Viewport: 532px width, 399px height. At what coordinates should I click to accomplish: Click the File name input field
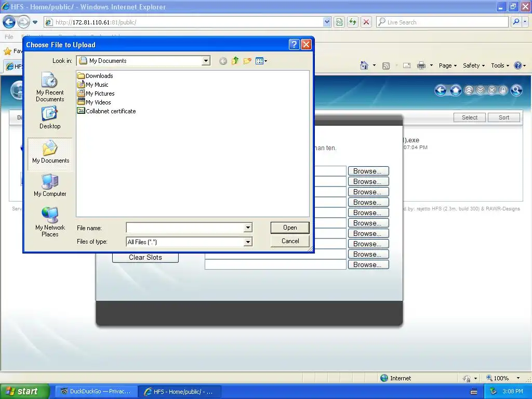(x=185, y=228)
